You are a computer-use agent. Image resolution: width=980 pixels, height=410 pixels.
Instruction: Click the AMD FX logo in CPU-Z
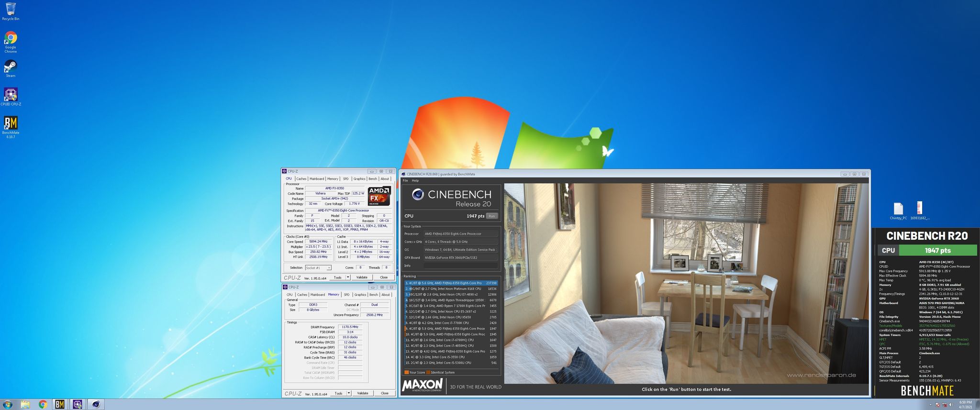point(379,196)
